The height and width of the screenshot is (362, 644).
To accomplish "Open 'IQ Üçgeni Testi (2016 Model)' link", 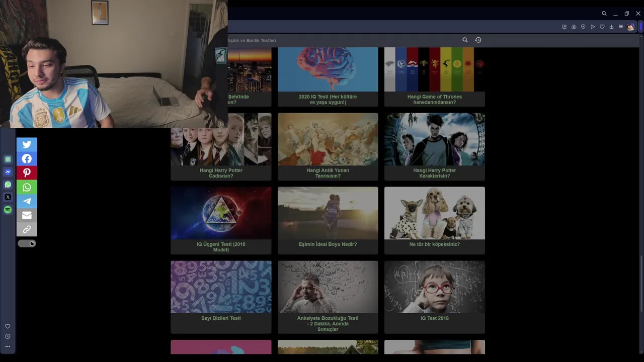I will coord(221,247).
